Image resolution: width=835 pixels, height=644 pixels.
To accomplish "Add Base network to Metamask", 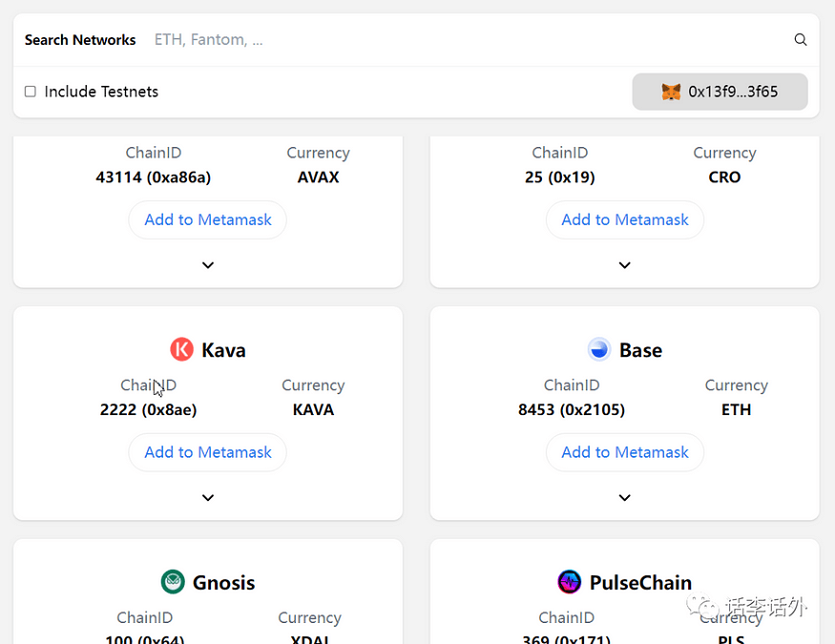I will tap(625, 452).
